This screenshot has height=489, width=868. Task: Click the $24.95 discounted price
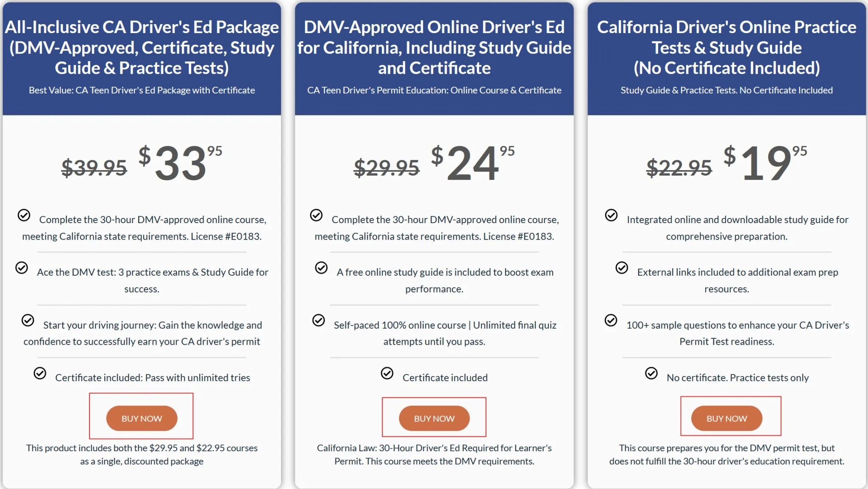[x=473, y=163]
